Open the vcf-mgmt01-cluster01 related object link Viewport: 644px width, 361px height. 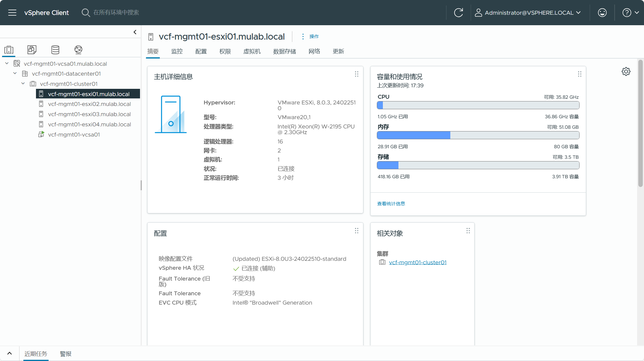click(x=418, y=262)
